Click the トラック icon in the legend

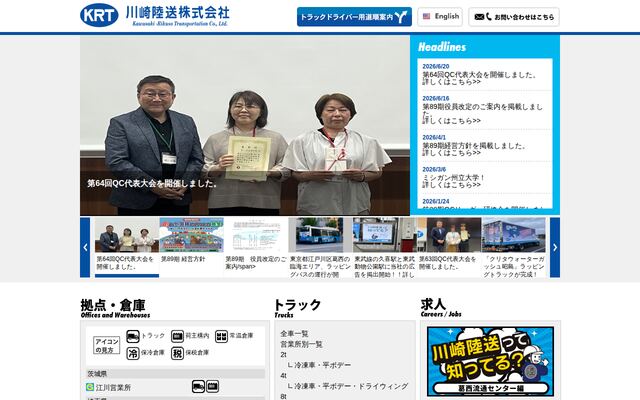pyautogui.click(x=133, y=336)
